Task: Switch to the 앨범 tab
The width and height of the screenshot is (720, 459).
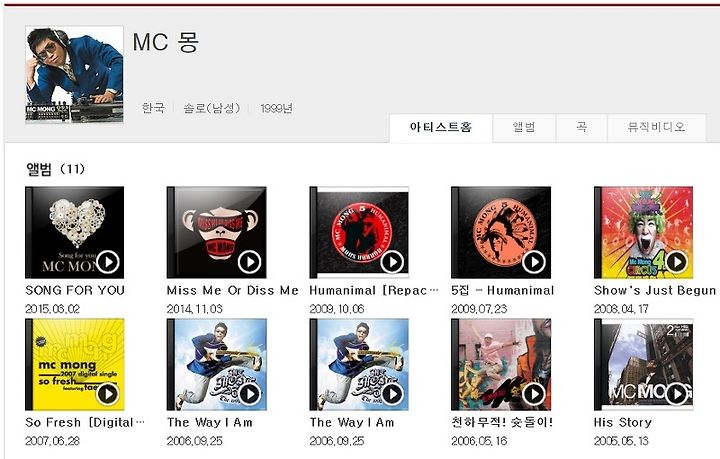Action: coord(524,128)
